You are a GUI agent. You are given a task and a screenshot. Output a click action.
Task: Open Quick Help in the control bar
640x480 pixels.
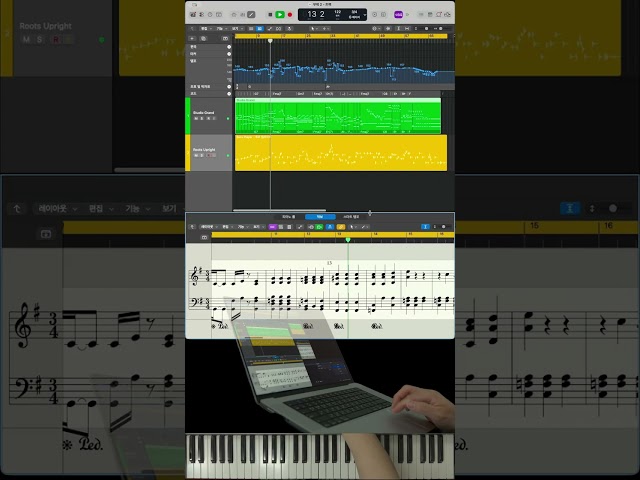click(x=210, y=15)
